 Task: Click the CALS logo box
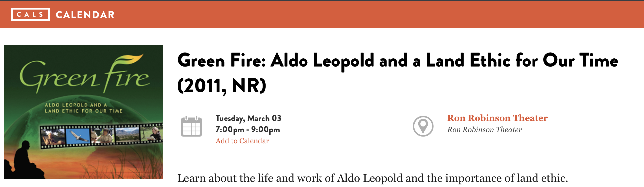click(30, 14)
